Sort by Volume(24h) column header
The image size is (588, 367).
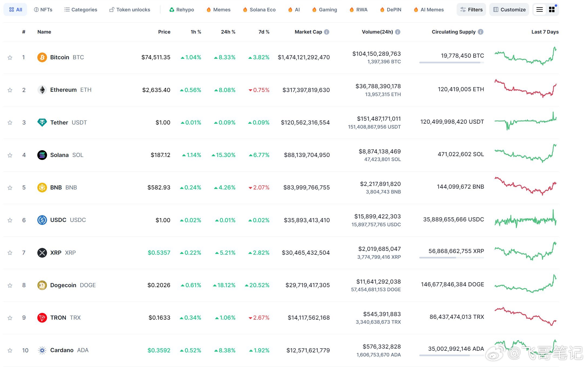click(377, 32)
